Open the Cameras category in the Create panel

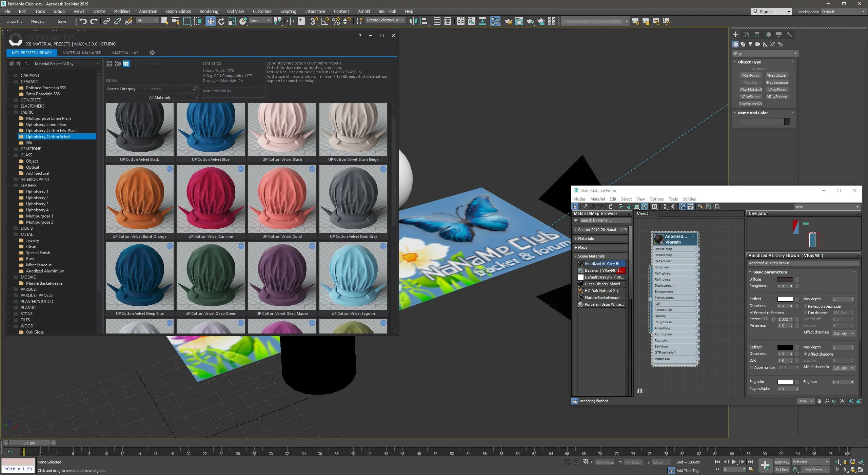coord(758,44)
